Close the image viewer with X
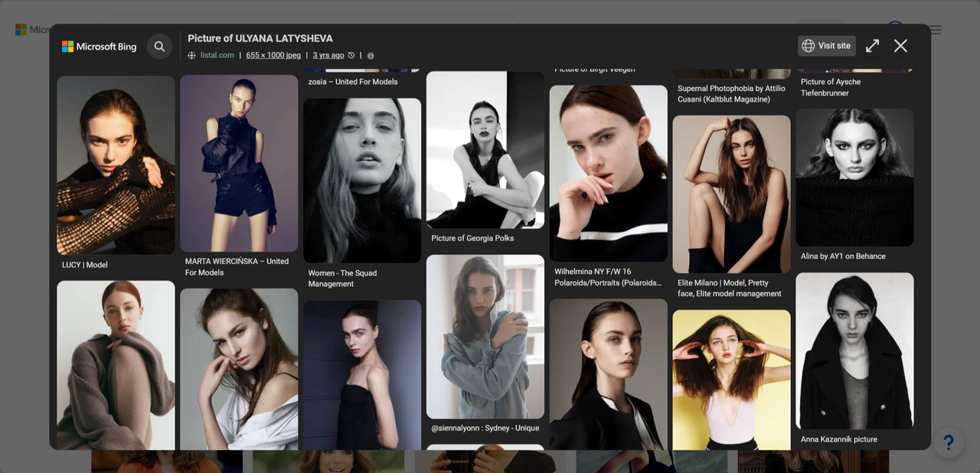This screenshot has width=980, height=473. [x=900, y=46]
